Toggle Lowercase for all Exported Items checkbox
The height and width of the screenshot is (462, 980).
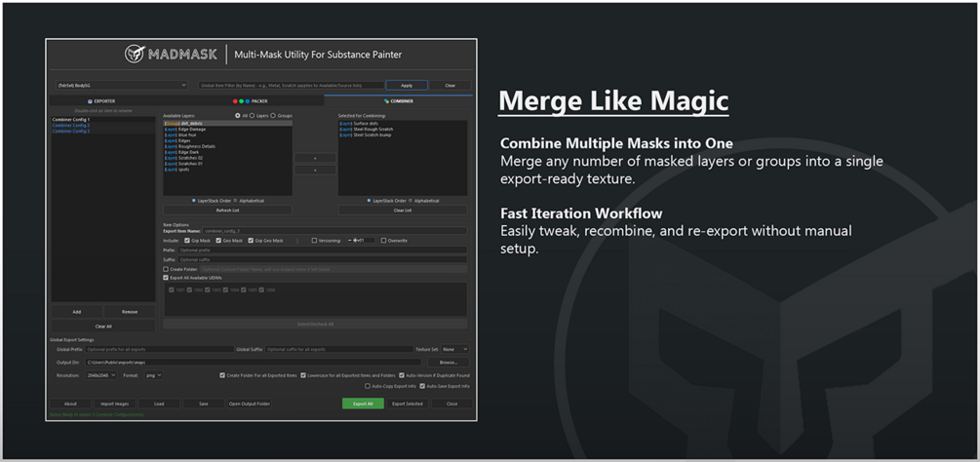click(303, 375)
